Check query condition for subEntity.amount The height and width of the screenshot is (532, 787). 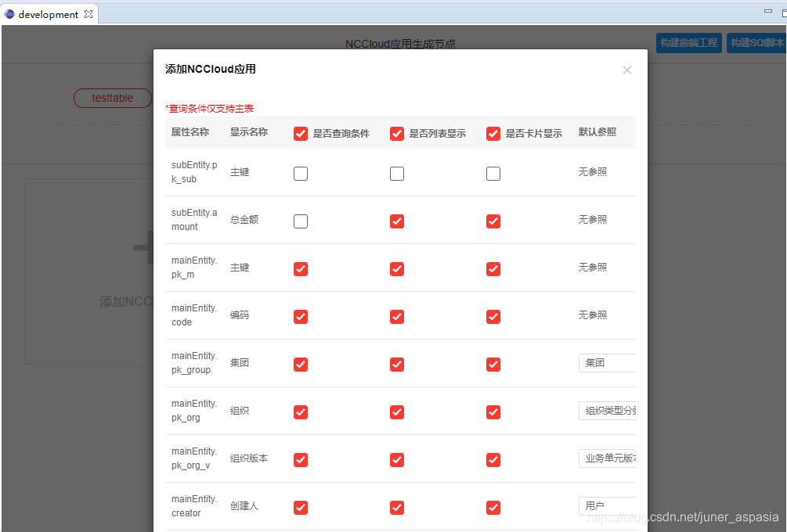tap(301, 221)
